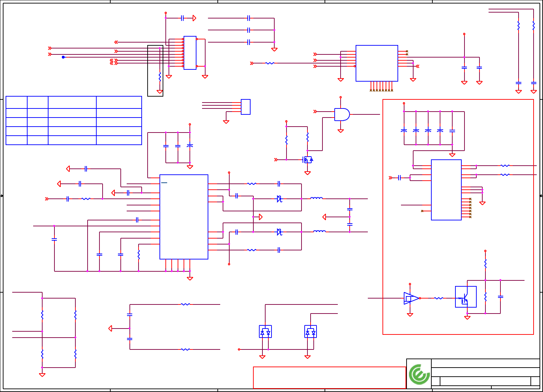Select the power flag between the two Schottky diodes
The image size is (543, 392).
click(x=260, y=217)
